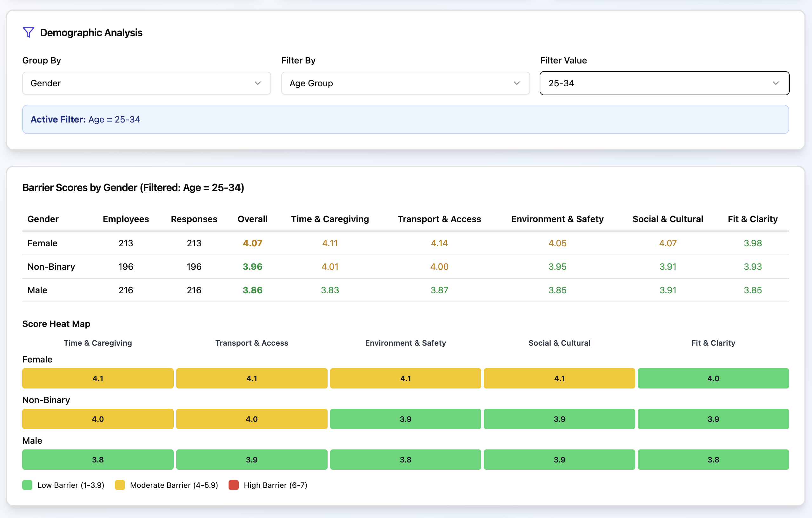Viewport: 812px width, 518px height.
Task: Click the Low Barrier green legend swatch
Action: coord(27,485)
